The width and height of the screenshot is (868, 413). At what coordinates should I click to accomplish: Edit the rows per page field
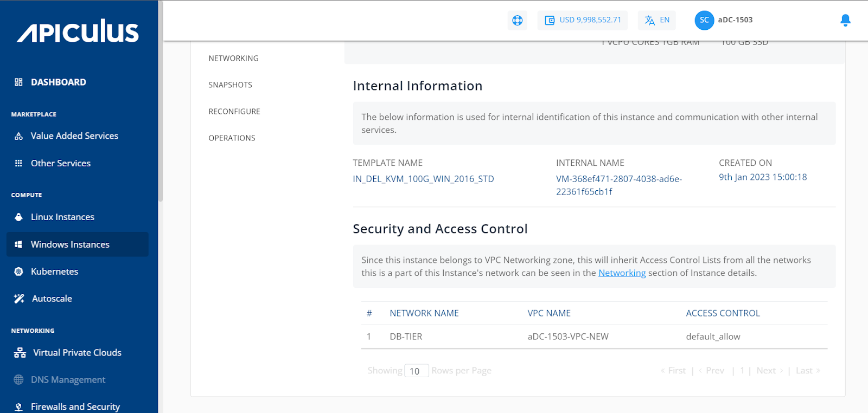point(417,371)
